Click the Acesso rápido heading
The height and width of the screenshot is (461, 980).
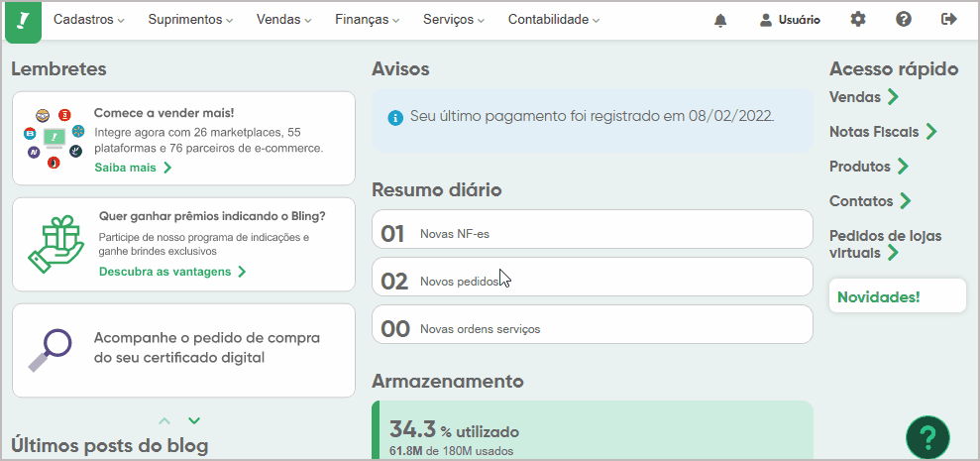click(x=894, y=68)
